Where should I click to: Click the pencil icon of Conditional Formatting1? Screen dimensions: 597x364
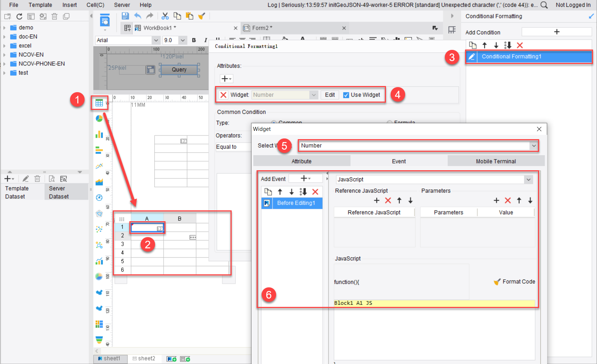point(472,57)
